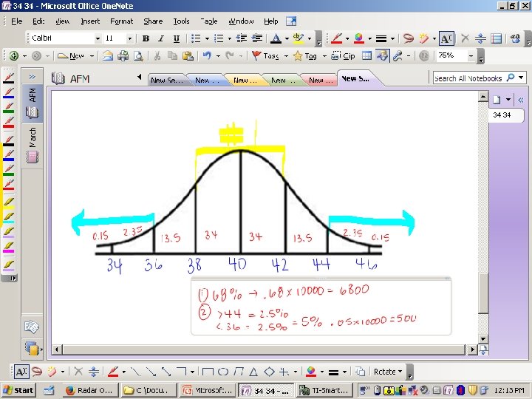Switch to Radar taskbar window in Firefox
Screen dimensions: 532x399
(x=90, y=390)
